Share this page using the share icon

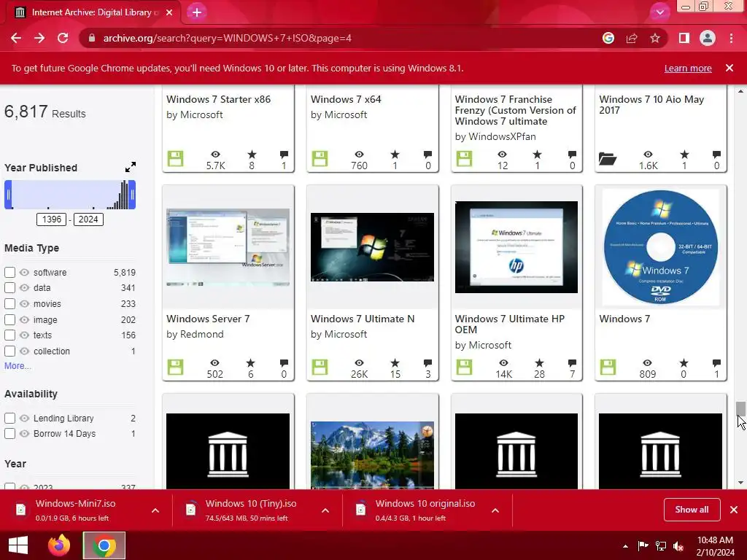[632, 38]
